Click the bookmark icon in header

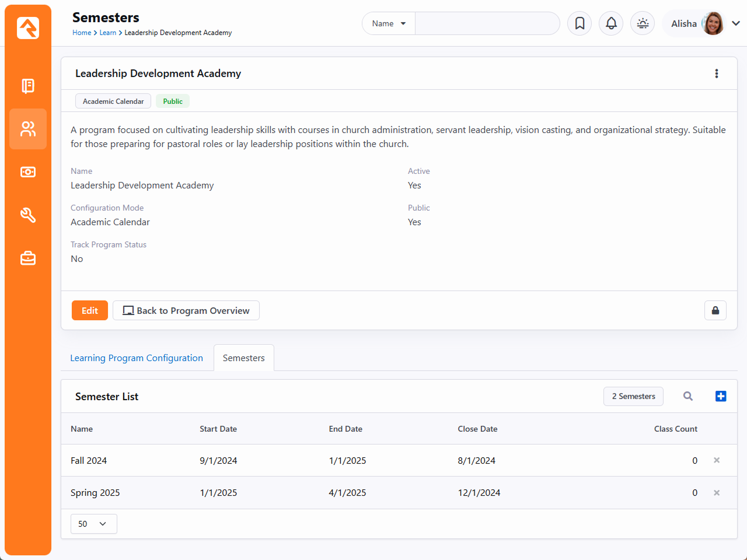coord(580,23)
